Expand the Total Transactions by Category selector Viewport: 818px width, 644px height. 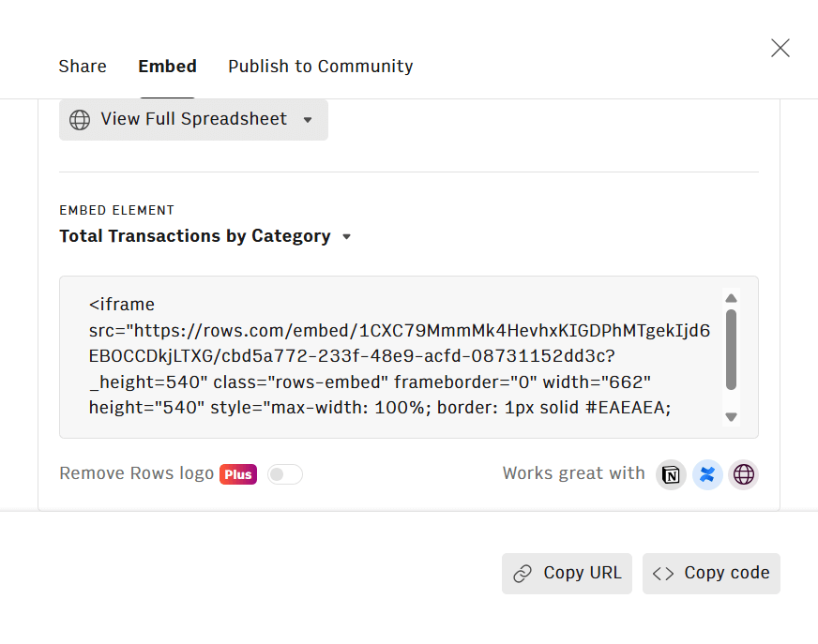click(346, 236)
